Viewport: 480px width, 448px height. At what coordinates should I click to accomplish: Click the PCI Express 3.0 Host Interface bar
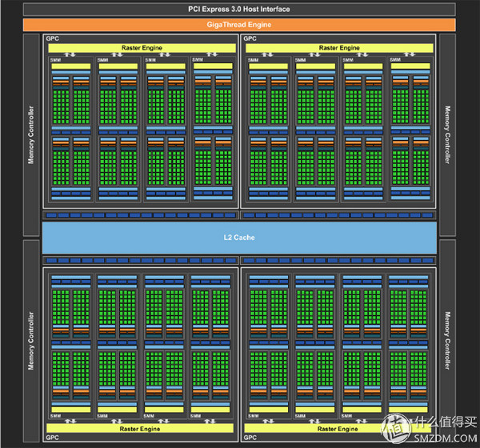point(239,9)
